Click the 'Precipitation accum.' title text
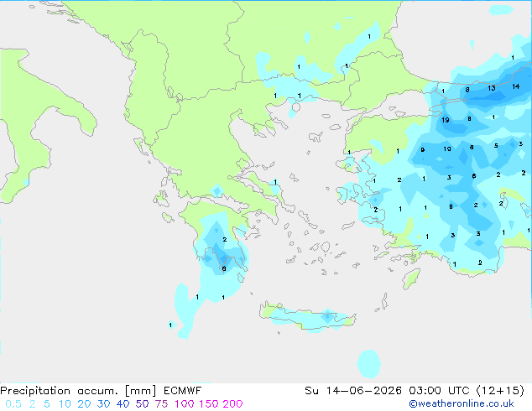The width and height of the screenshot is (532, 411). click(59, 391)
